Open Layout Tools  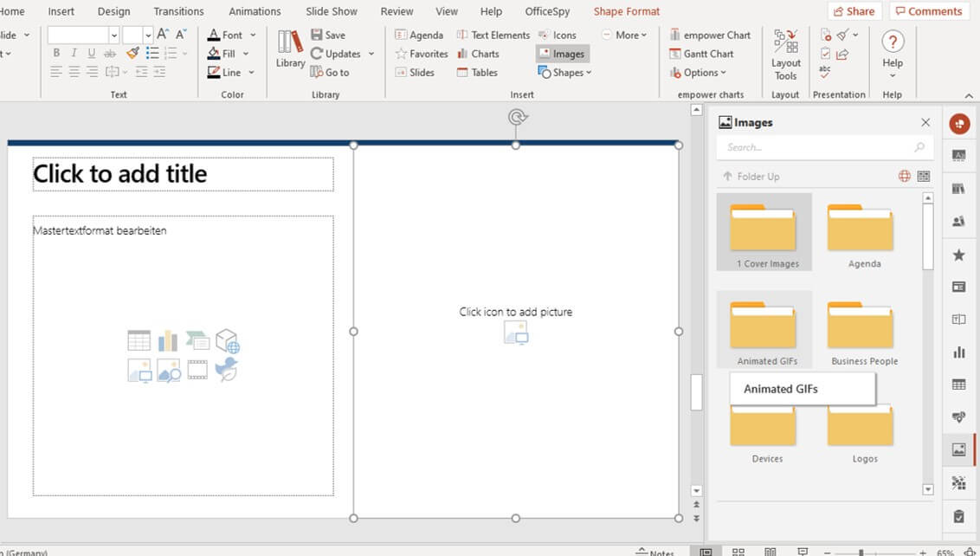click(785, 55)
